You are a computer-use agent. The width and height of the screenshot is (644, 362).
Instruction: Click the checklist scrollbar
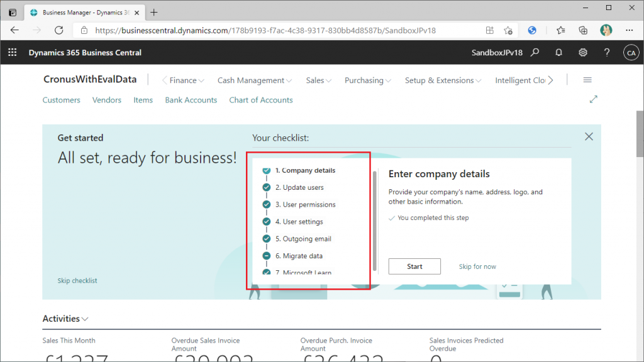pyautogui.click(x=375, y=221)
